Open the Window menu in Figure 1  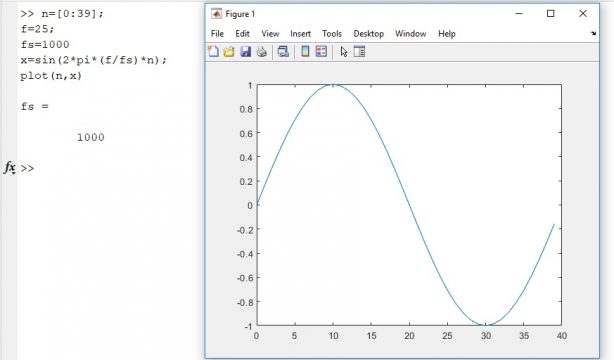pos(410,34)
